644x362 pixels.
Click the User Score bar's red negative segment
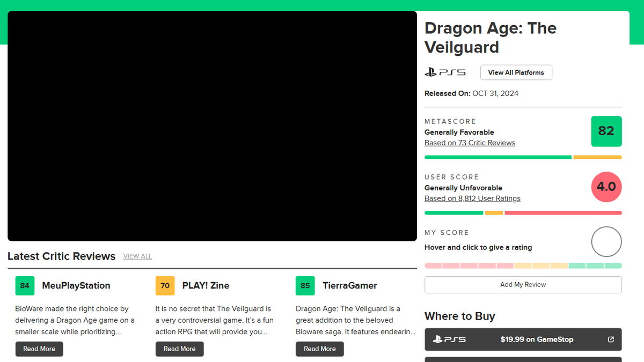tap(563, 213)
